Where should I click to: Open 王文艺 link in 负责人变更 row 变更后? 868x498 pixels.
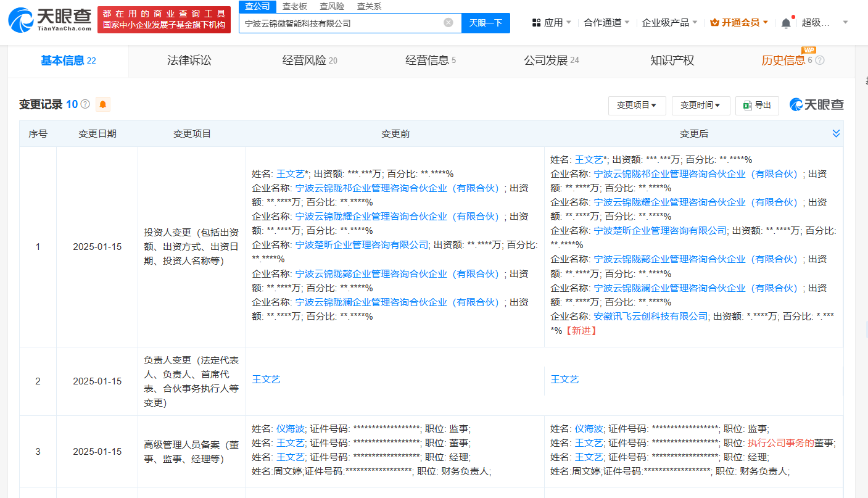tap(564, 379)
